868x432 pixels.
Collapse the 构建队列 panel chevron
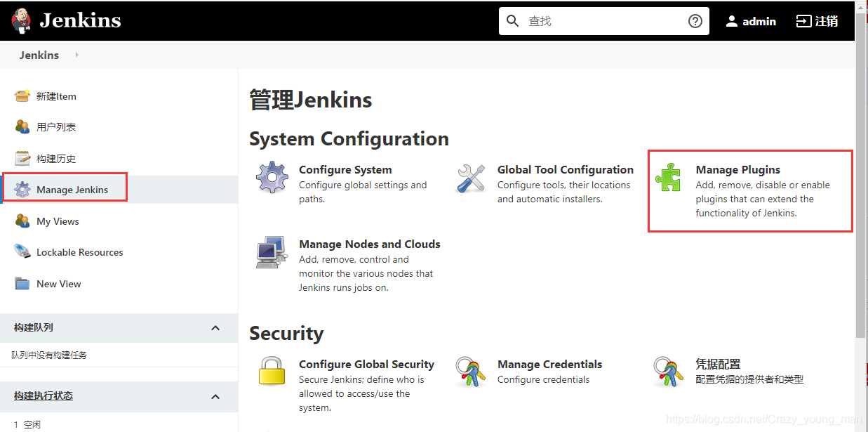point(215,328)
